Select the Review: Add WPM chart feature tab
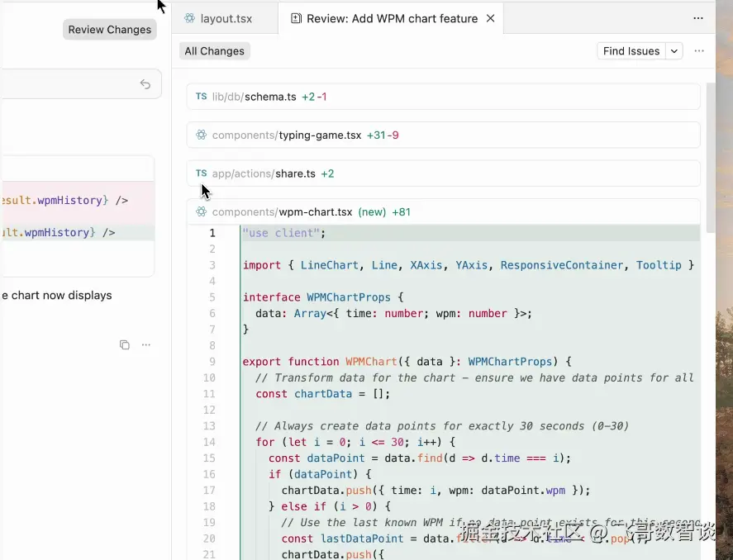This screenshot has width=733, height=560. click(392, 18)
